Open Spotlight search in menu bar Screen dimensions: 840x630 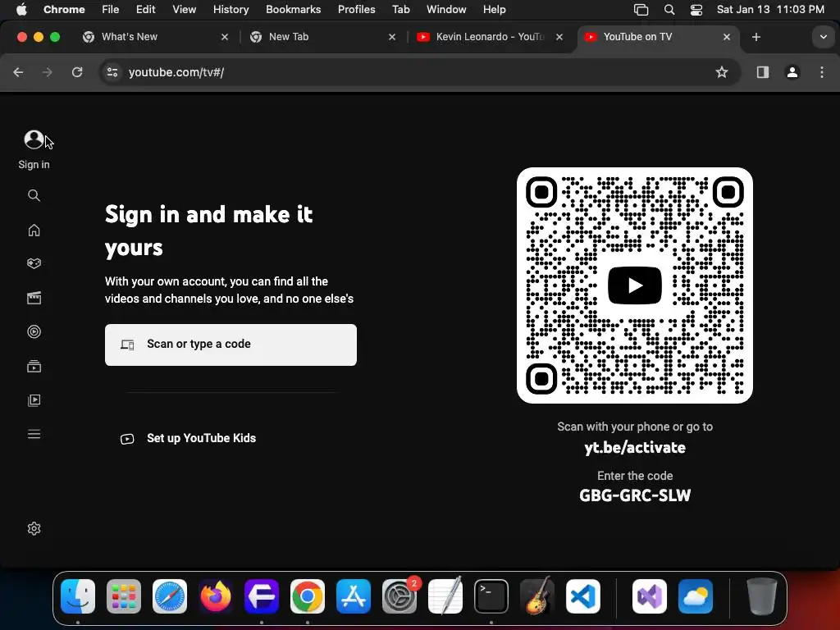click(x=669, y=9)
